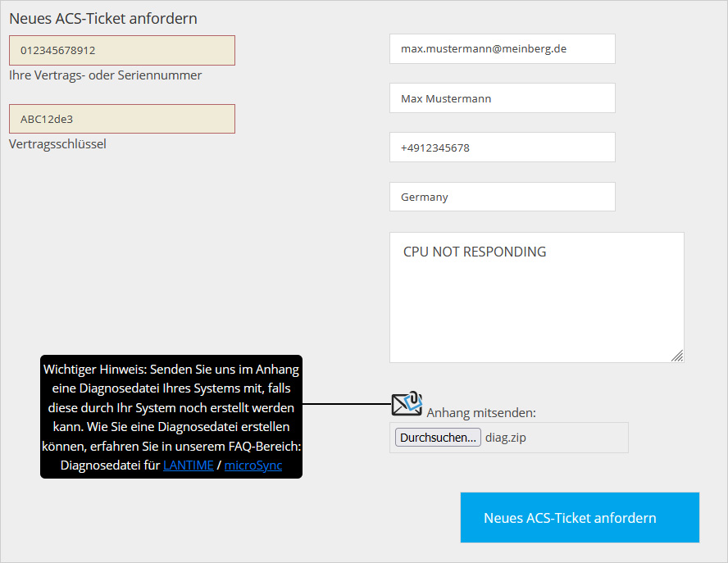Focus the Germany country field
The width and height of the screenshot is (728, 563).
(x=502, y=197)
